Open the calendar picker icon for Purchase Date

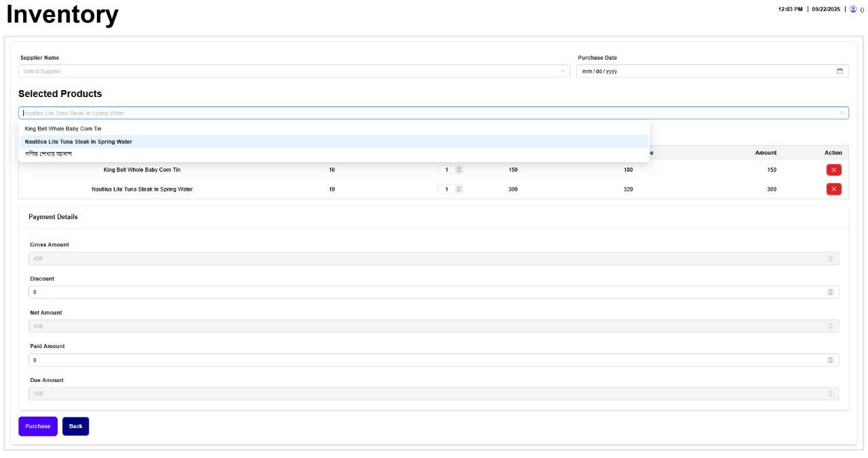pyautogui.click(x=840, y=71)
